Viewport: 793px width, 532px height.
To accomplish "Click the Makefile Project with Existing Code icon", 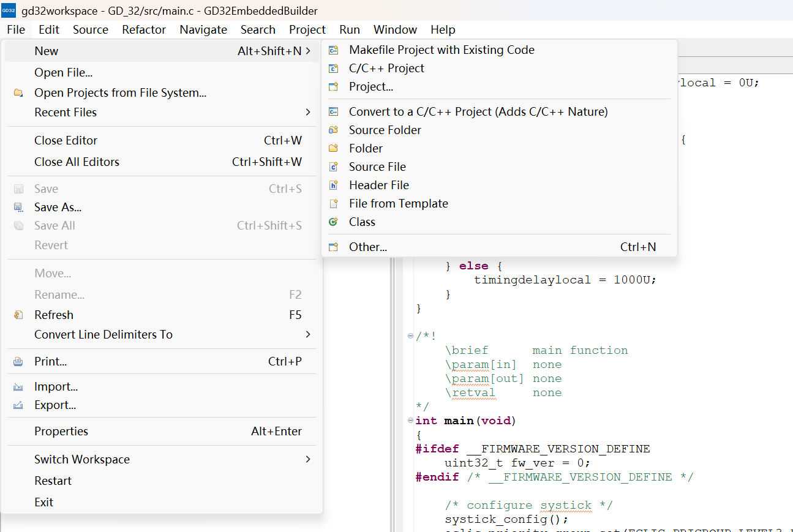I will tap(333, 50).
